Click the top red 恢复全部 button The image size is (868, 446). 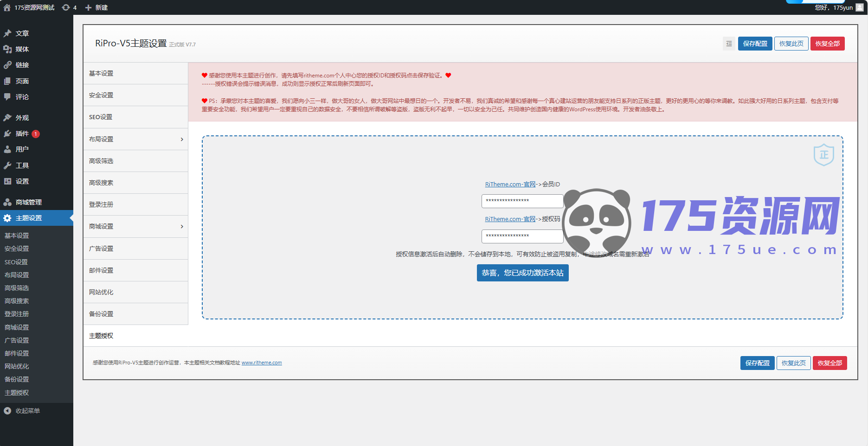click(x=828, y=44)
